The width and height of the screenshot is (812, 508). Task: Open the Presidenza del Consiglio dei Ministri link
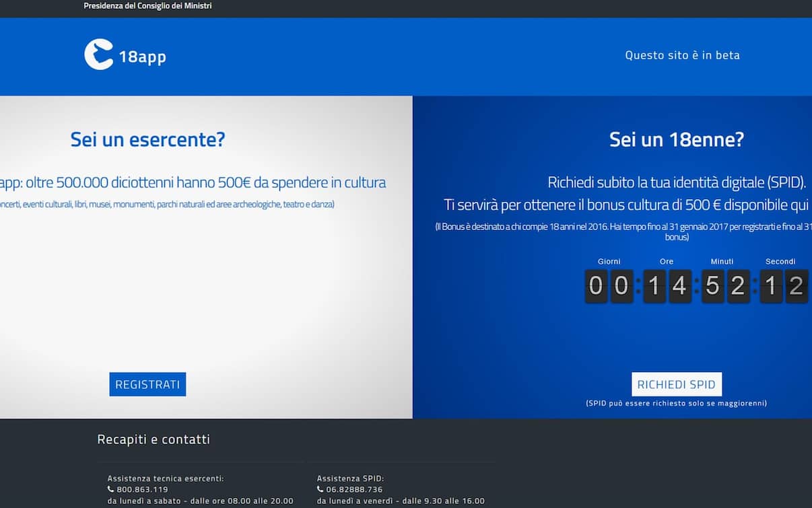(147, 6)
